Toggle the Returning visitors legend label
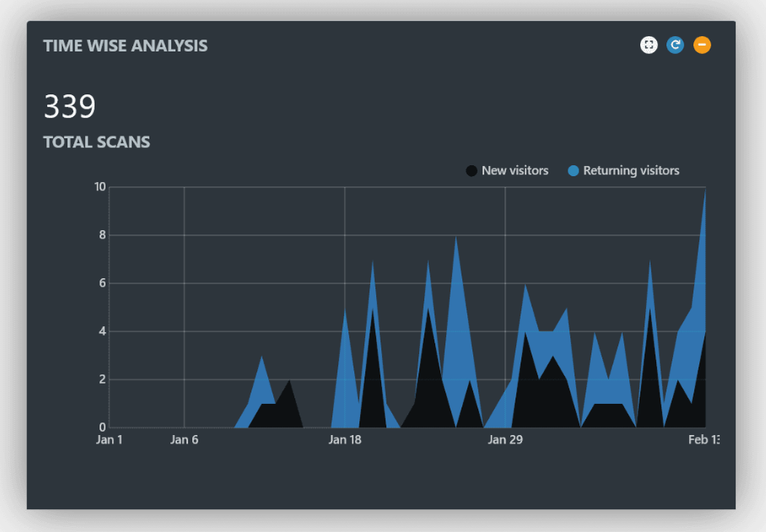 coord(631,171)
